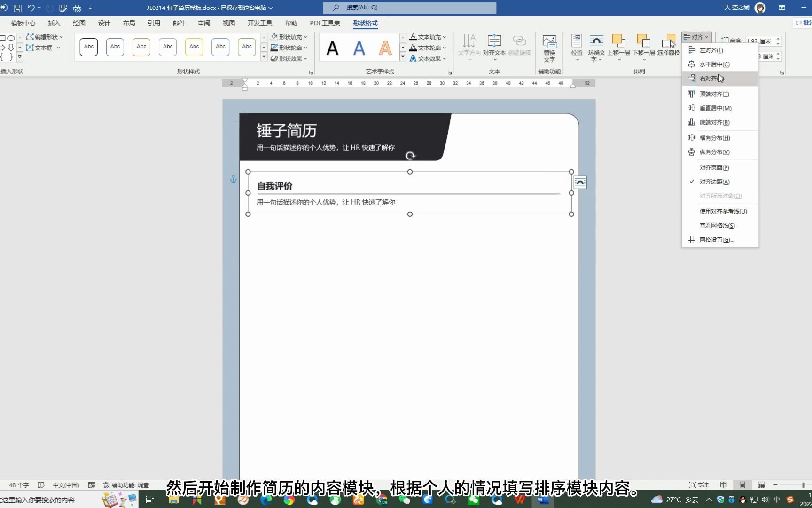The image size is (812, 508).
Task: Enable 使用对齐参考线 option
Action: (723, 211)
